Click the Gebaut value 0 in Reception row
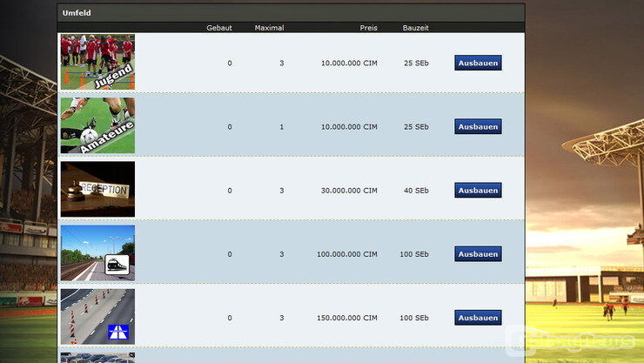 230,191
